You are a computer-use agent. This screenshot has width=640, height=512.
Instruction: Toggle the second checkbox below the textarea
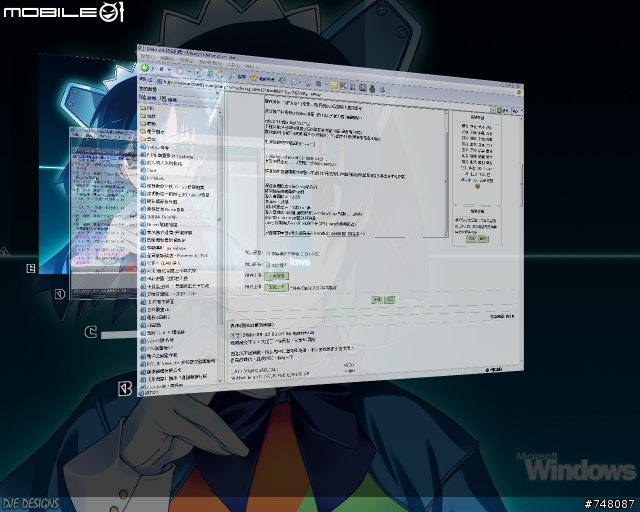click(268, 265)
